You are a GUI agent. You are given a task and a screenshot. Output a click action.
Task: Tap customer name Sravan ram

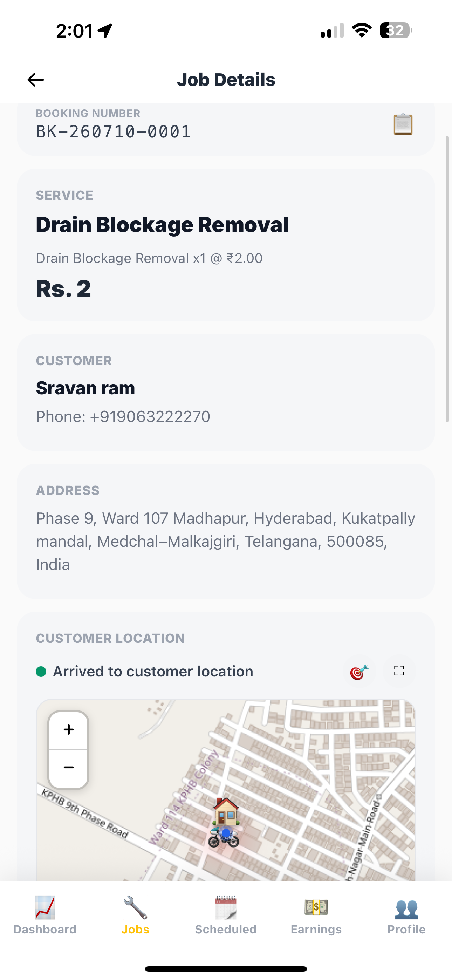pyautogui.click(x=85, y=388)
